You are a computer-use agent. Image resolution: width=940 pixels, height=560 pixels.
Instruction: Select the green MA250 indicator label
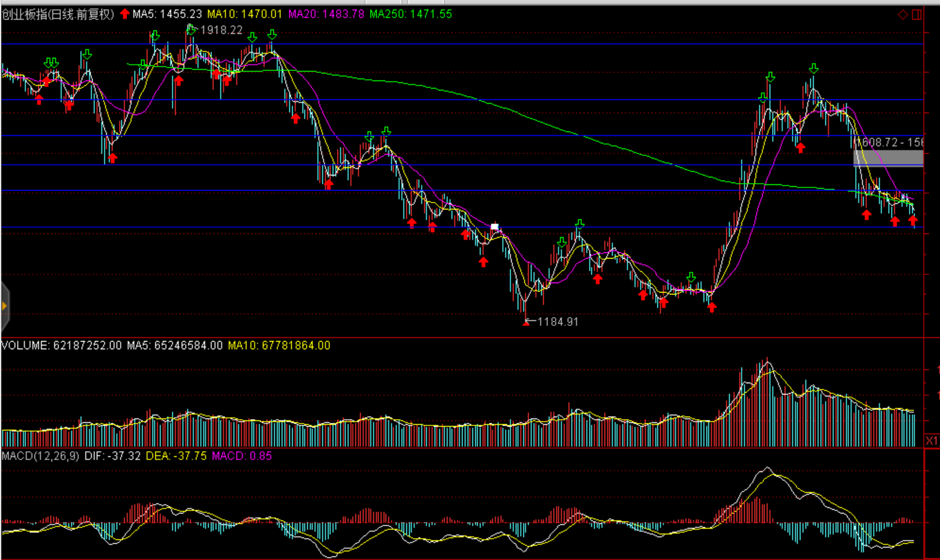(411, 14)
